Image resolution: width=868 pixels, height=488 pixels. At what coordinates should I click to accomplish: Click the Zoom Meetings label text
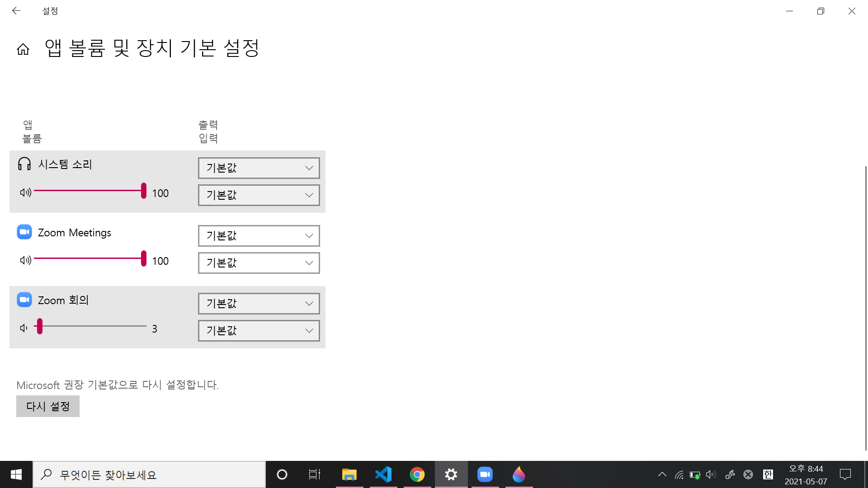click(x=75, y=232)
